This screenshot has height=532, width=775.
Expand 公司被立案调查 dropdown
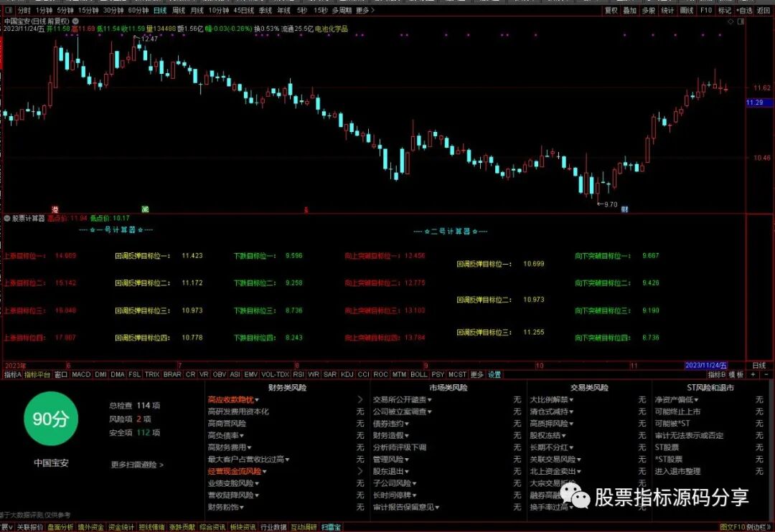(x=430, y=412)
